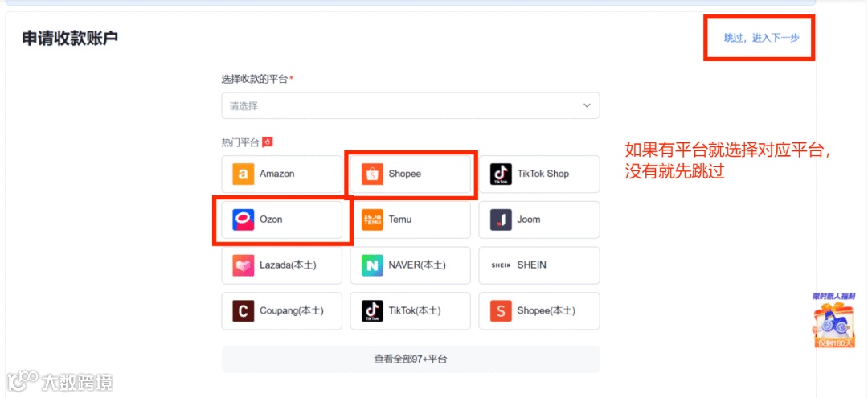
Task: Click the 热门平台 label
Action: point(240,143)
